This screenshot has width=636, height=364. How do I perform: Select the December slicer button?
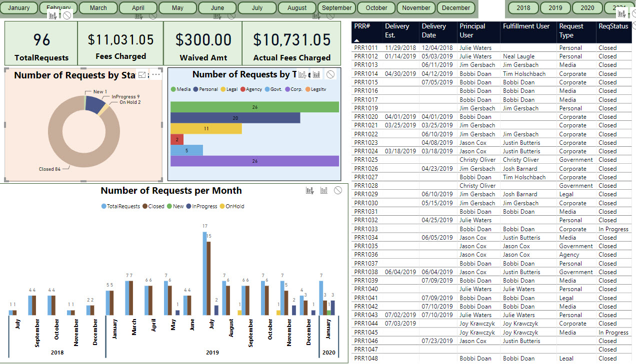click(456, 8)
